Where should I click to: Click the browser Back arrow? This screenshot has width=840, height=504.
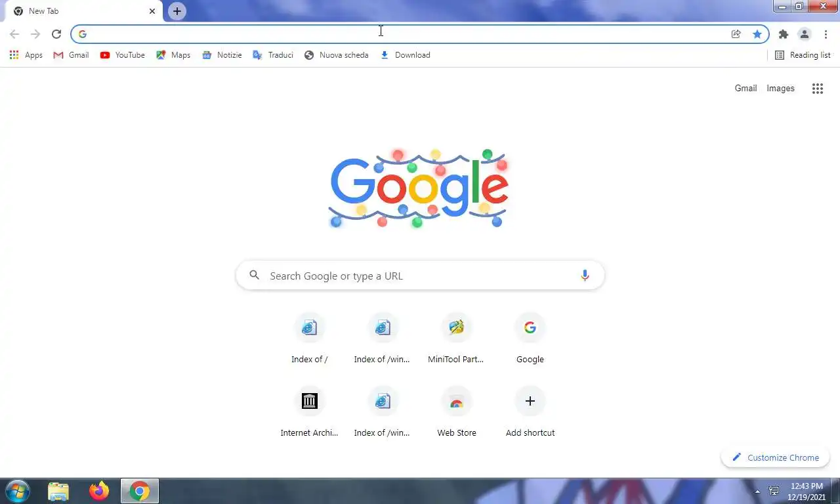14,34
